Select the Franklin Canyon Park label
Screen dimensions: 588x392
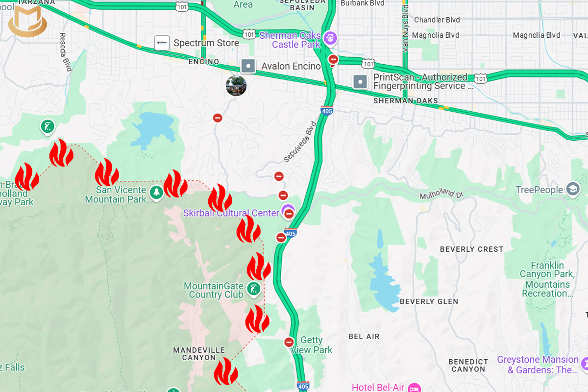point(548,279)
